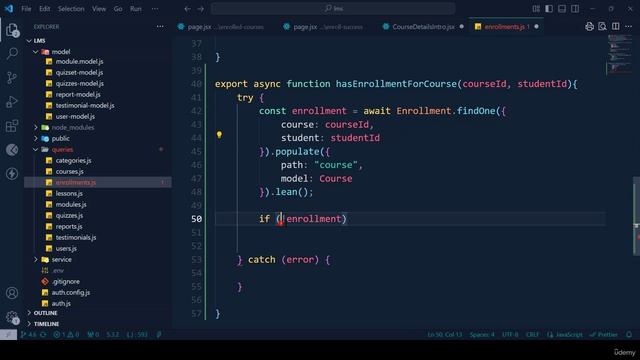Open lessons.js in the explorer
Image resolution: width=640 pixels, height=360 pixels.
pyautogui.click(x=69, y=193)
